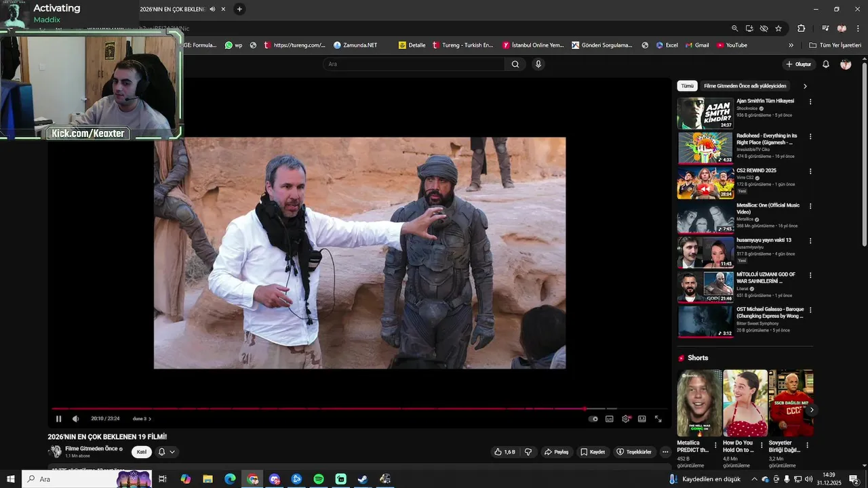Mute the tab via its speaker icon
This screenshot has width=868, height=488.
tap(212, 9)
